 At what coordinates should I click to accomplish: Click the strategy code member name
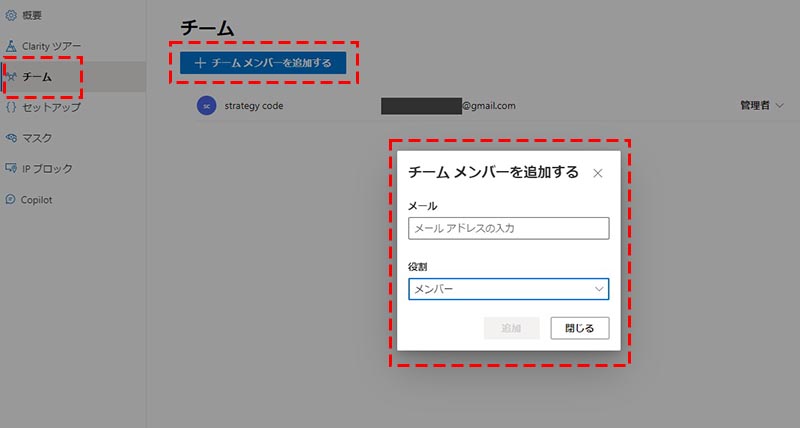(x=254, y=106)
